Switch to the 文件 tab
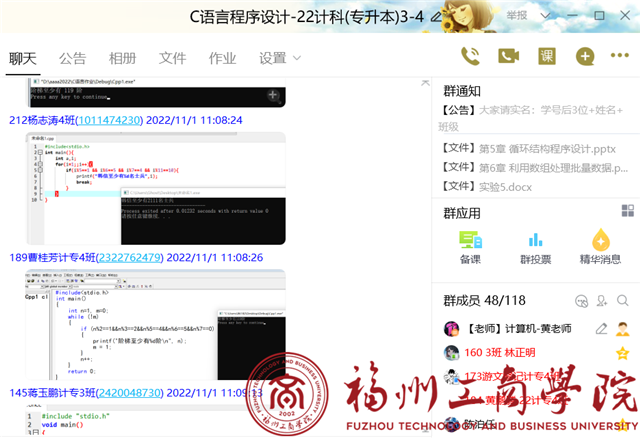The image size is (640, 438). click(x=172, y=58)
